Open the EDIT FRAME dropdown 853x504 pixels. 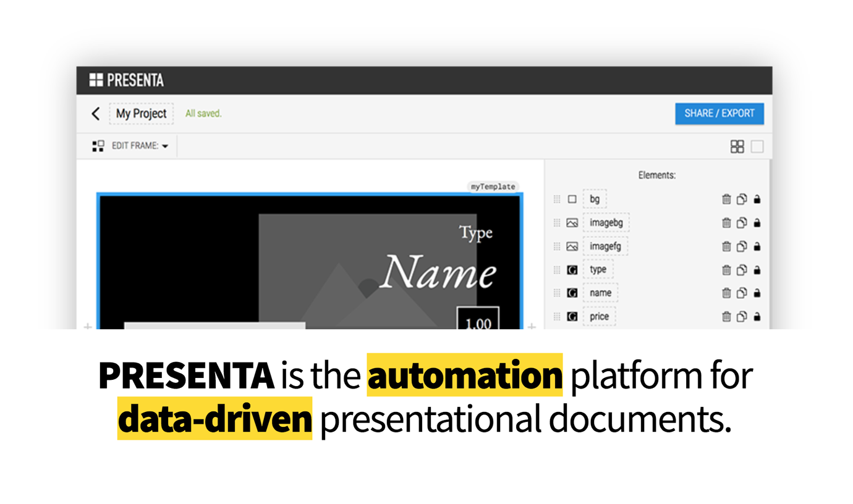point(140,146)
